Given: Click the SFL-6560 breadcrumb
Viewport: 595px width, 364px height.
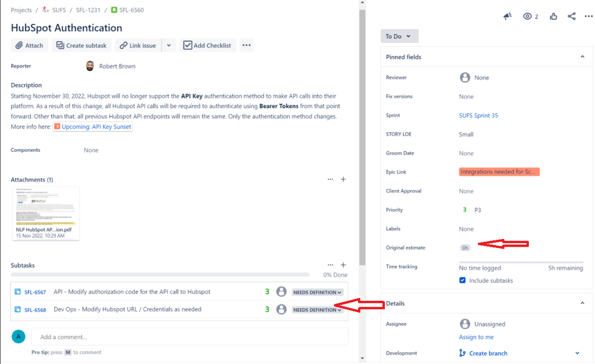Looking at the screenshot, I should click(x=131, y=10).
